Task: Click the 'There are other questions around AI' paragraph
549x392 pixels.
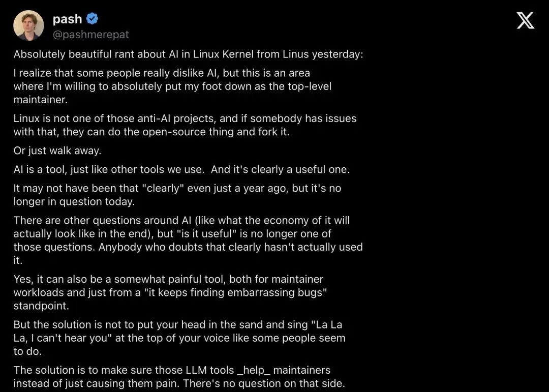Action: (188, 240)
